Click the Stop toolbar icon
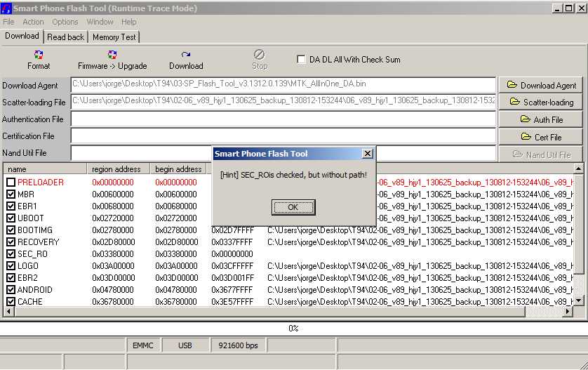The height and width of the screenshot is (370, 588). tap(259, 55)
